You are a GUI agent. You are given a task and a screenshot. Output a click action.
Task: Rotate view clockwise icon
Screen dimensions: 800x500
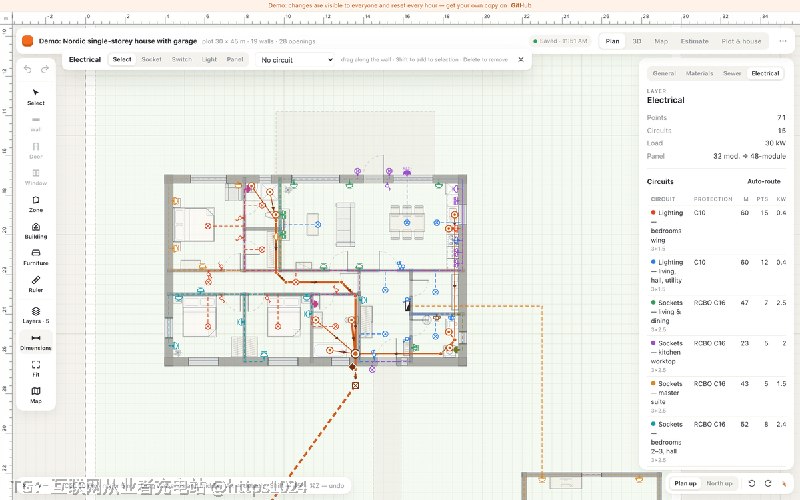768,483
